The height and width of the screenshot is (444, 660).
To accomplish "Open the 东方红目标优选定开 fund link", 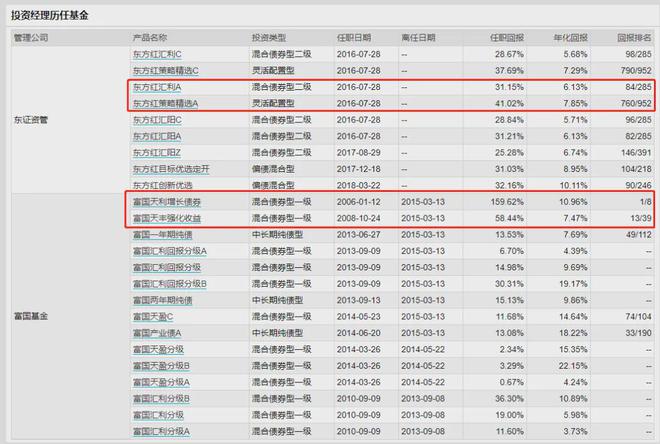I will click(x=171, y=169).
